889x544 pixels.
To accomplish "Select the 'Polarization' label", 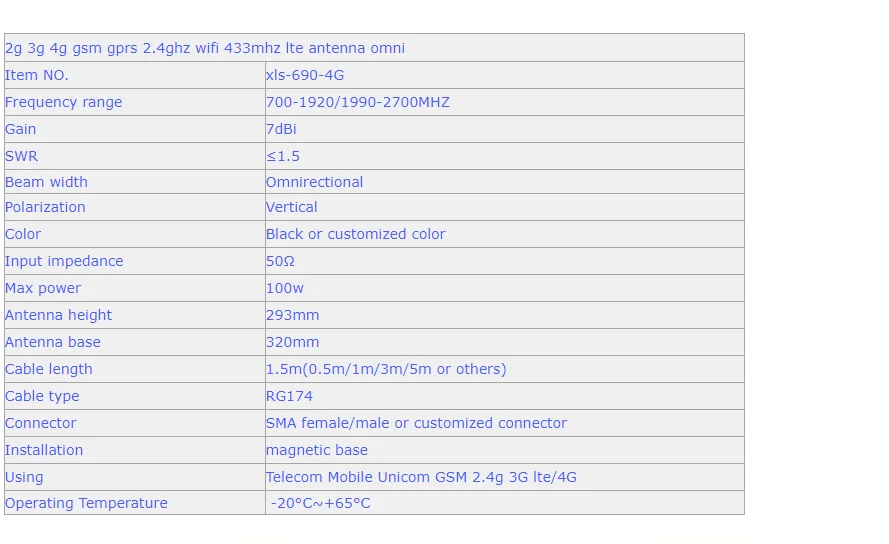I will click(45, 207).
